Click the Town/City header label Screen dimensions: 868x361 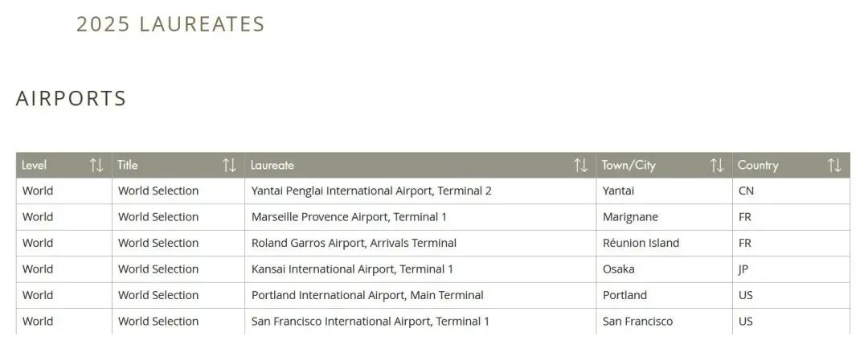[x=628, y=166]
